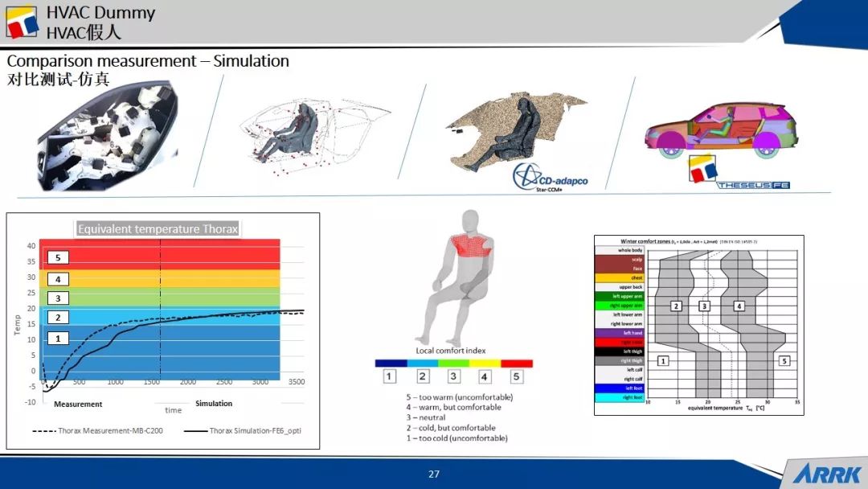Select the Comparison measurement – Simulation heading
868x489 pixels.
[x=148, y=61]
